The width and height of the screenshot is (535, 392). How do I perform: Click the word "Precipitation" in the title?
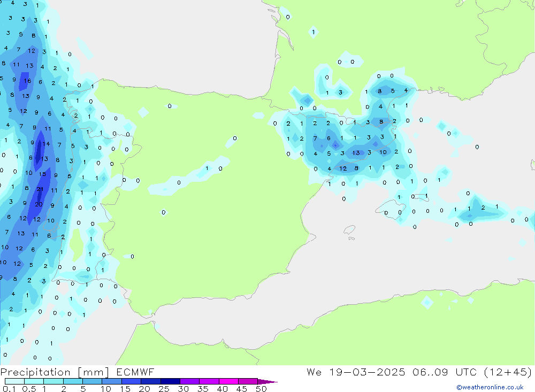click(35, 372)
